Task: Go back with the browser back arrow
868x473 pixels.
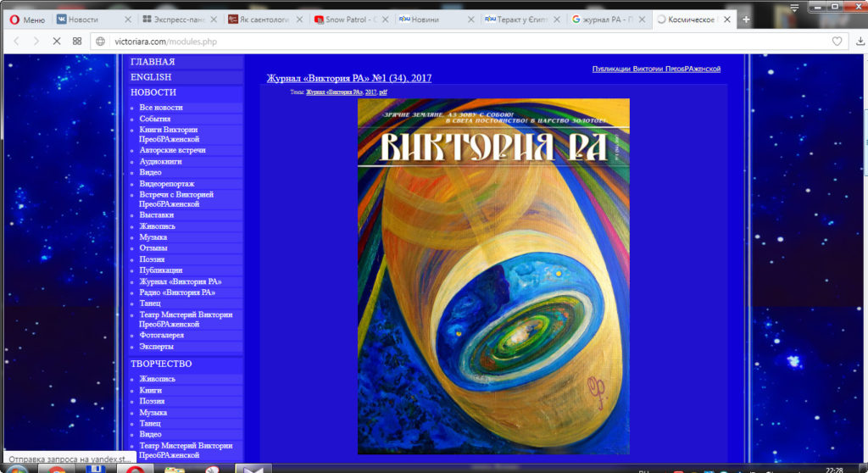Action: [x=17, y=41]
